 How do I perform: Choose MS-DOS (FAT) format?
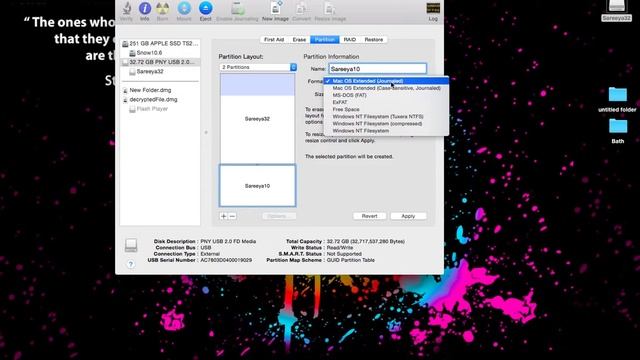pos(386,95)
